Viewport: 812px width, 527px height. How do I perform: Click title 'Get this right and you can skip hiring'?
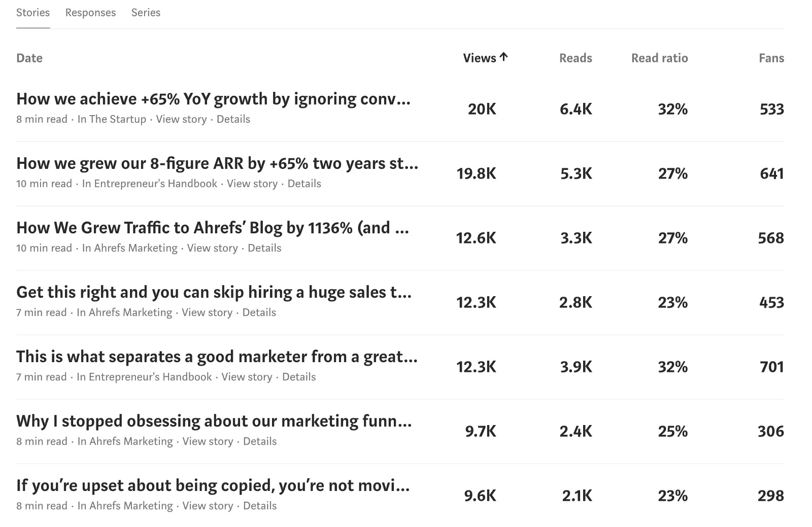[x=214, y=292]
